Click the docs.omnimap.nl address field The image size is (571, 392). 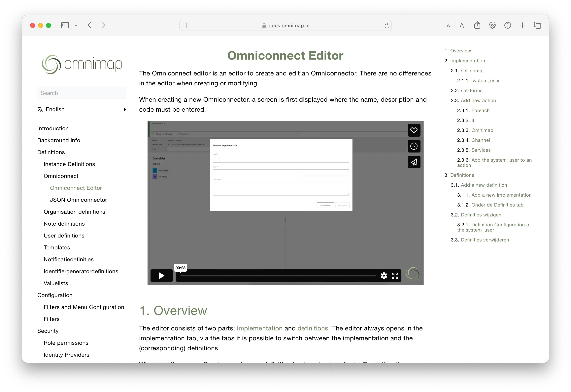click(285, 26)
